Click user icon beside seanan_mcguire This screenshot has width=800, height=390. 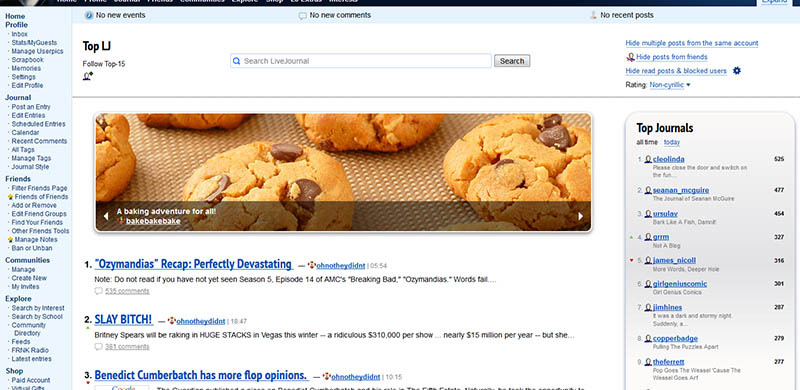[648, 190]
